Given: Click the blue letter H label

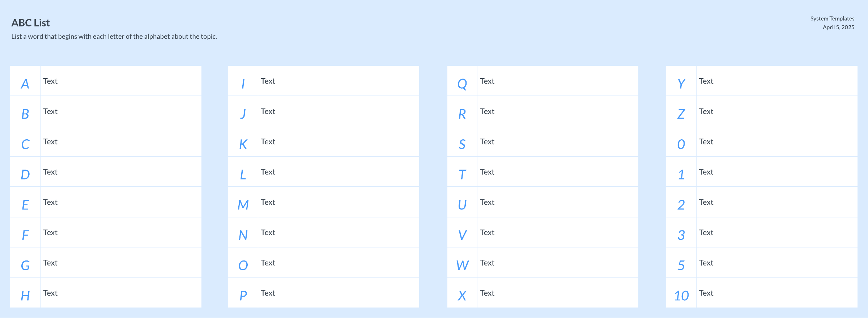Looking at the screenshot, I should point(25,296).
